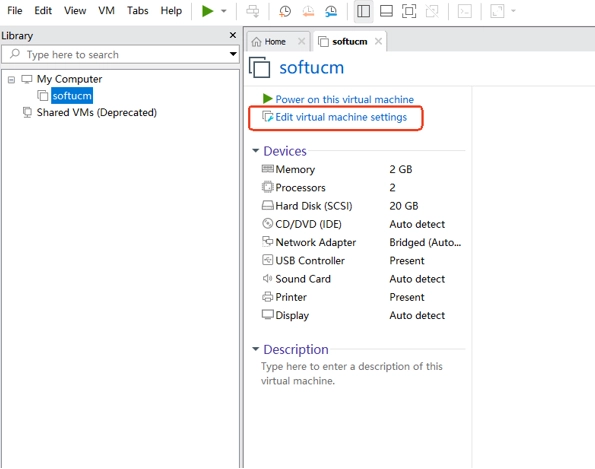
Task: Click the Sound Card device icon
Action: click(268, 278)
